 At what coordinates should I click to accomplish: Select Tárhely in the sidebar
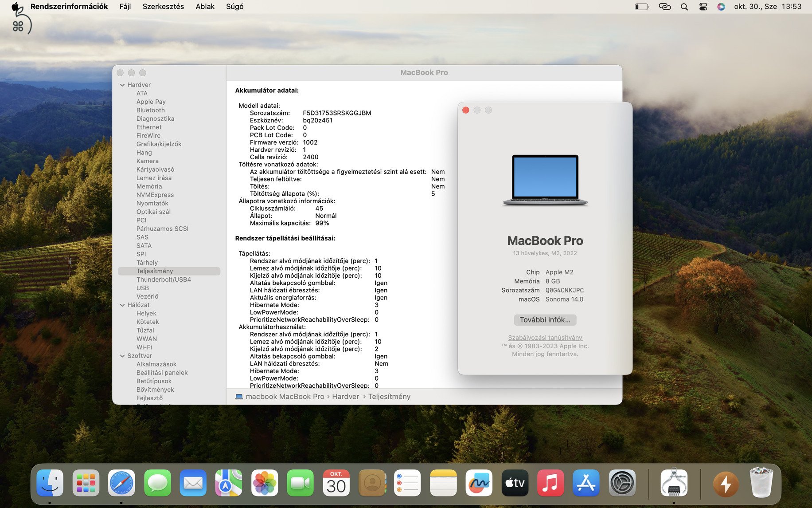pyautogui.click(x=147, y=263)
